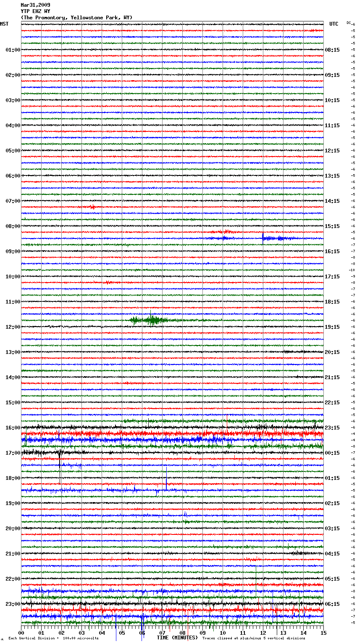Viewport: 357px width, 644px height.
Task: Click the 10:15 UTC row label
Action: pos(332,100)
